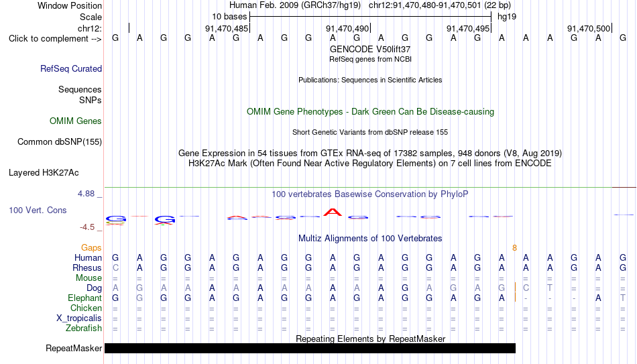Click the orange Gaps label
This screenshot has height=364, width=637.
pyautogui.click(x=91, y=248)
